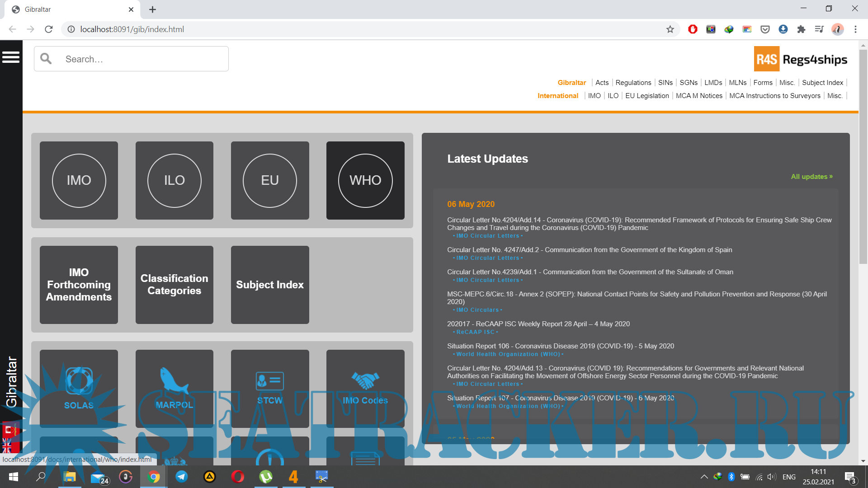Click the All updates link
The height and width of the screenshot is (488, 868).
click(x=811, y=177)
